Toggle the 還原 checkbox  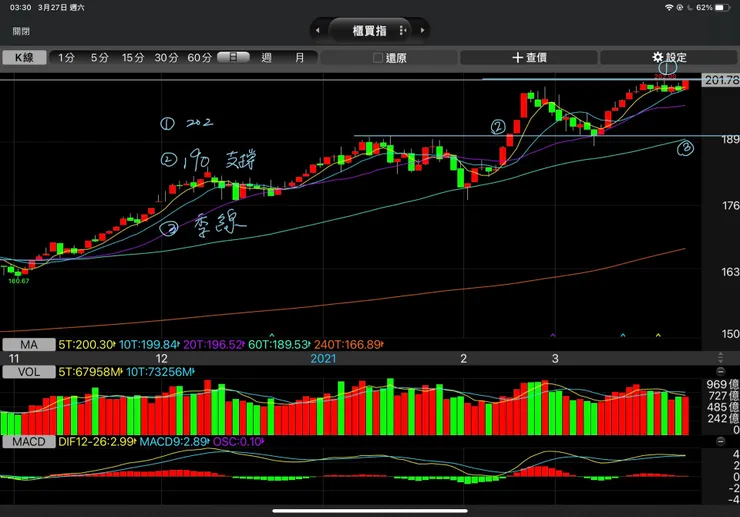[x=378, y=58]
